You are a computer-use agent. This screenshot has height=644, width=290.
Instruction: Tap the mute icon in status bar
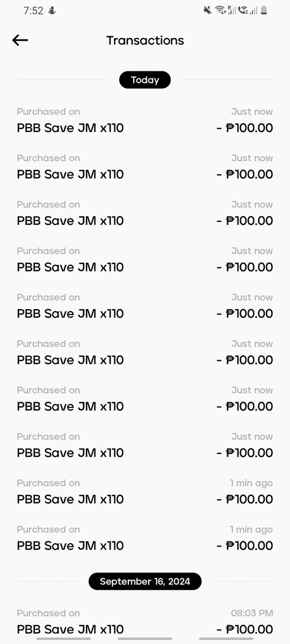tap(207, 10)
